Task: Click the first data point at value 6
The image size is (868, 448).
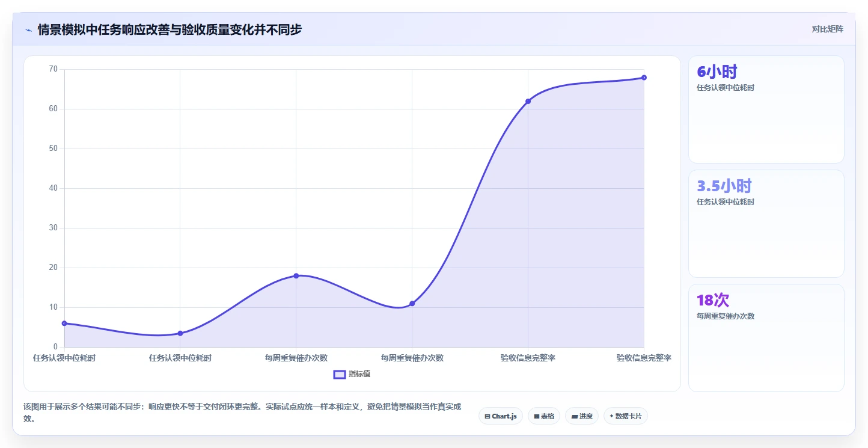Action: point(64,324)
